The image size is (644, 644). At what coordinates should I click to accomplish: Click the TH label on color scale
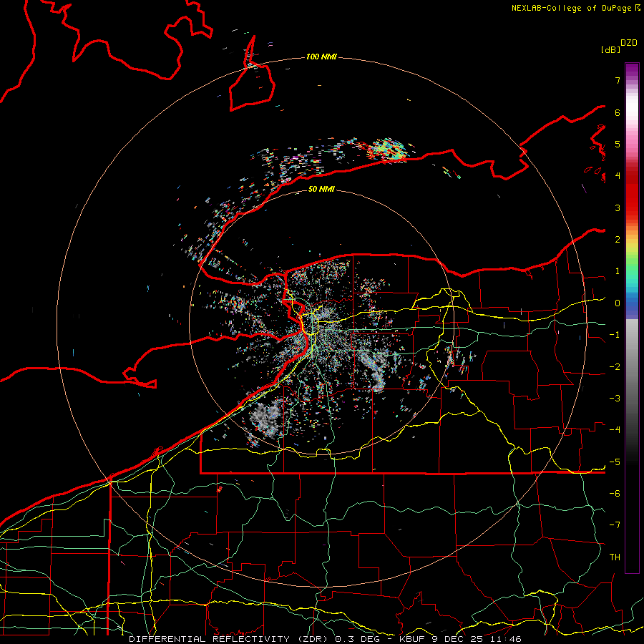(x=615, y=557)
